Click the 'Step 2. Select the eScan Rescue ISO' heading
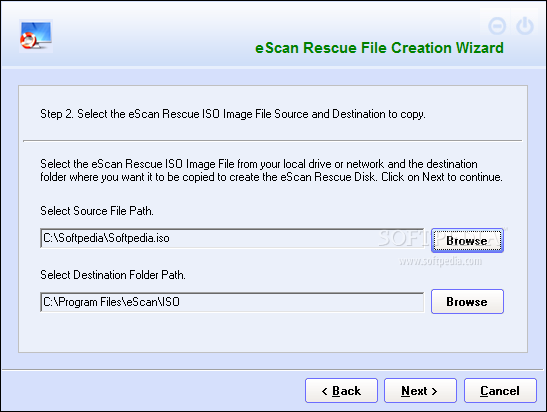 [x=233, y=114]
